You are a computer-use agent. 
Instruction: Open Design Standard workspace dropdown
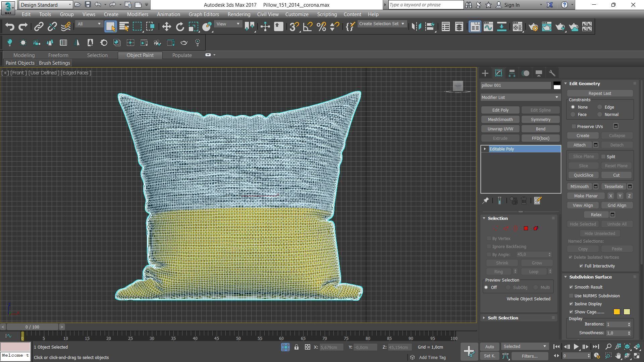46,5
